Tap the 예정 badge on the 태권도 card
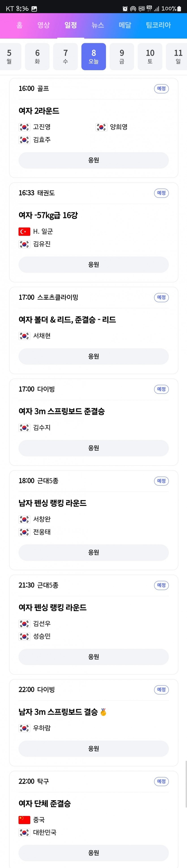Viewport: 187px width, 868px height. coord(161,193)
